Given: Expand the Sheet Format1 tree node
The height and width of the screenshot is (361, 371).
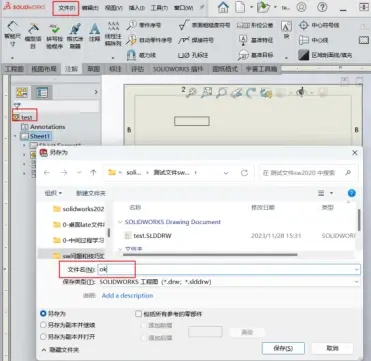Looking at the screenshot, I should [x=24, y=145].
